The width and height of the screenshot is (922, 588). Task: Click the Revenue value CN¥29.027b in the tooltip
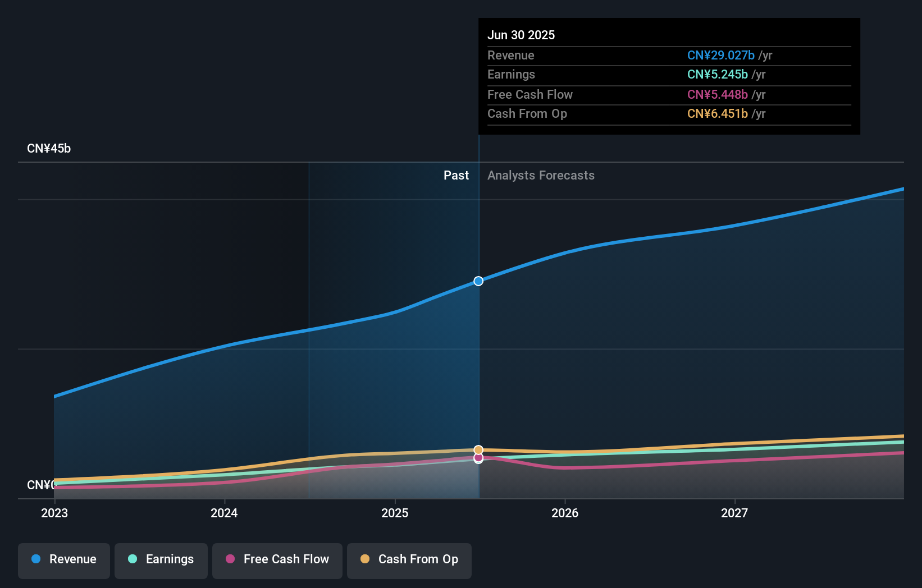tap(720, 55)
